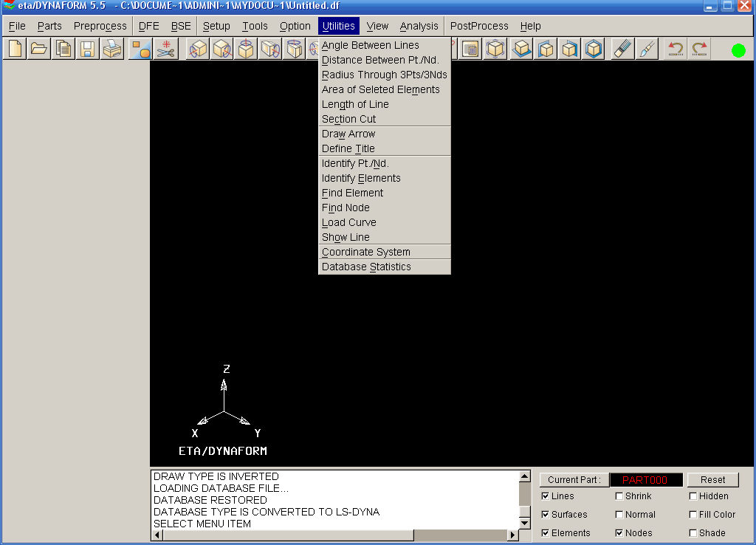Click the Undo arrow icon
This screenshot has height=545, width=756.
coord(676,49)
